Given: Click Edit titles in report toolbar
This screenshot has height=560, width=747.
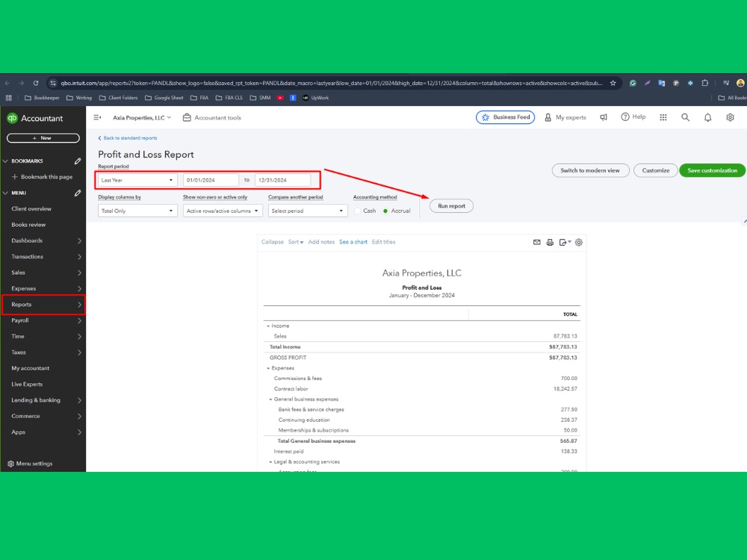Looking at the screenshot, I should [x=383, y=242].
